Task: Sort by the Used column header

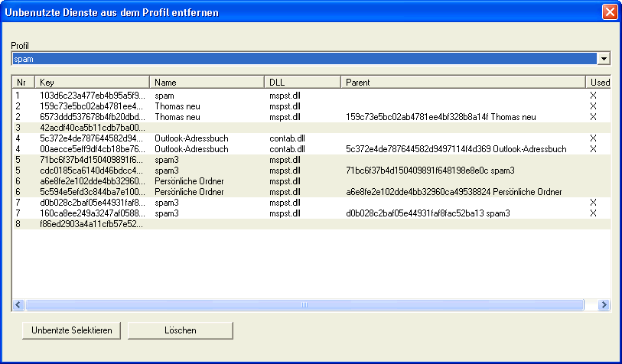Action: coord(598,82)
